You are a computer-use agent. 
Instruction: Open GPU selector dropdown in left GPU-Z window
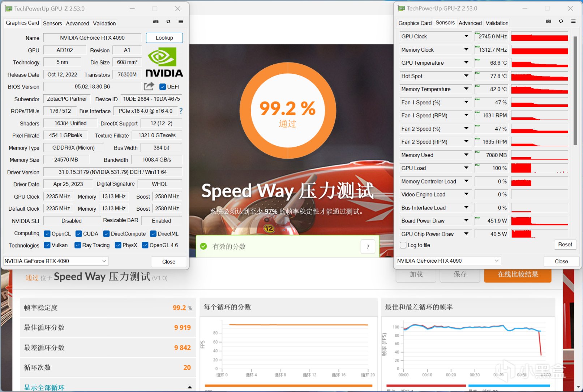pos(56,261)
